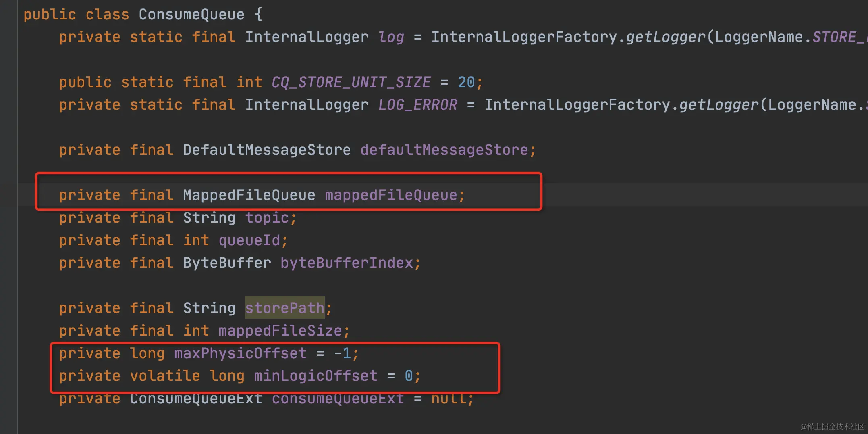Click the ByteBuffer type name
Screen dimensions: 868x434
pyautogui.click(x=227, y=263)
